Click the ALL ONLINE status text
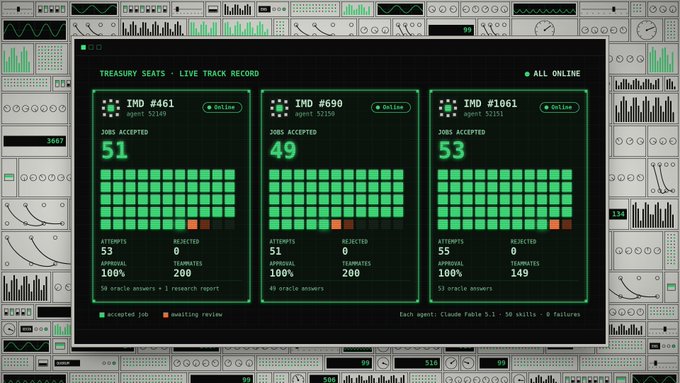680x383 pixels. (x=556, y=74)
